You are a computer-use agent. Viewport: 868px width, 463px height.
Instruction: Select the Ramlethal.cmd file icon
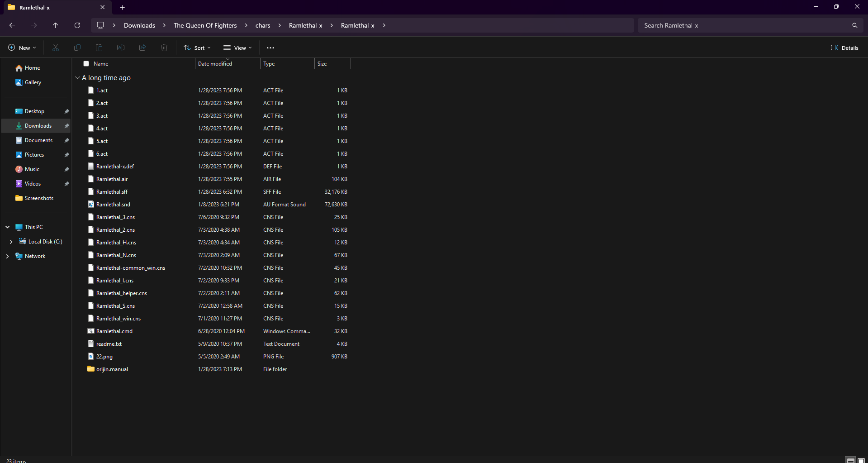91,331
